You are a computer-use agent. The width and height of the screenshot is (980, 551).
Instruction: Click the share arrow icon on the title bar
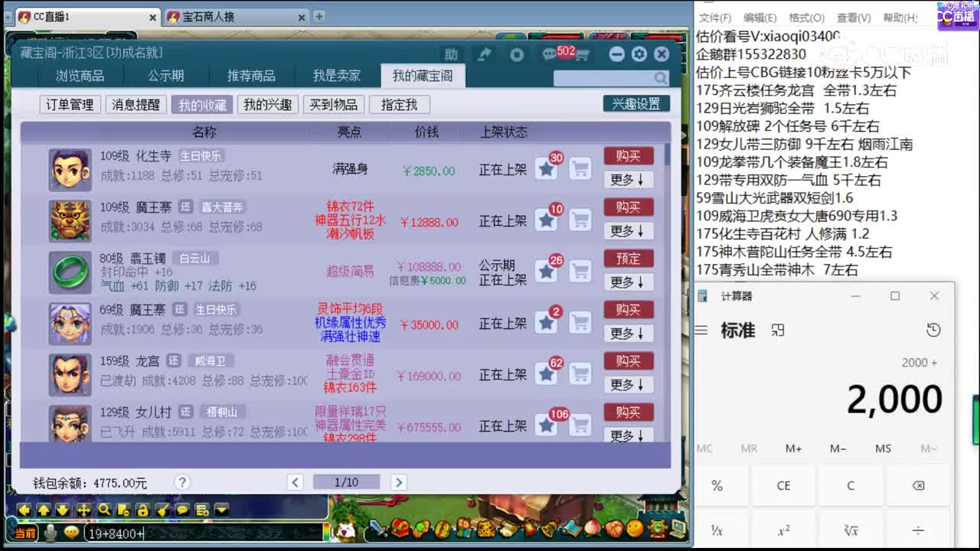point(484,54)
